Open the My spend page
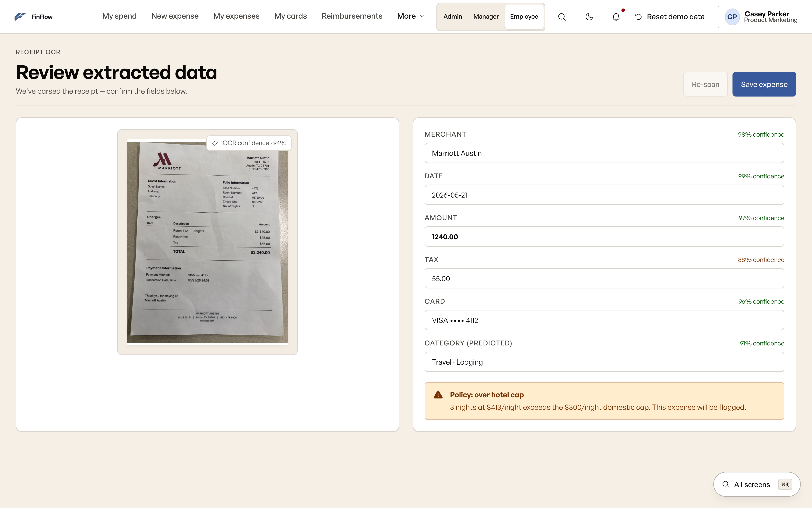Viewport: 812px width, 508px height. 120,16
